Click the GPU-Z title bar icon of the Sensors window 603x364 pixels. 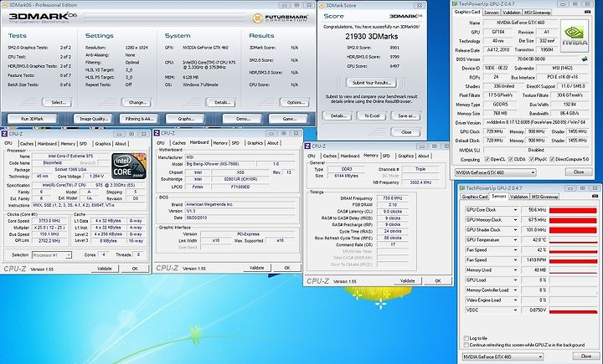coord(461,188)
